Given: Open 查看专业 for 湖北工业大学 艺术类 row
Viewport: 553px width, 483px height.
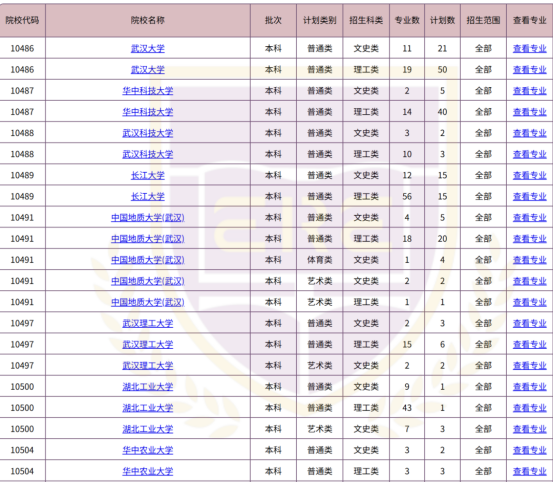Looking at the screenshot, I should point(529,429).
